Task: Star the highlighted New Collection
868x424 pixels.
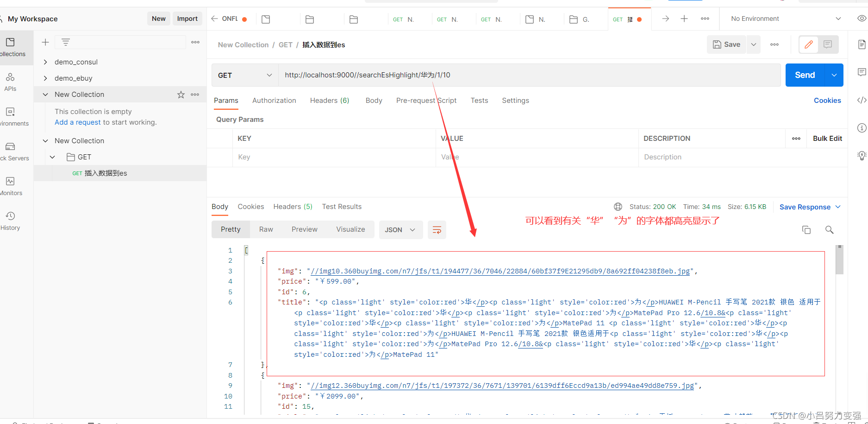Action: tap(181, 95)
